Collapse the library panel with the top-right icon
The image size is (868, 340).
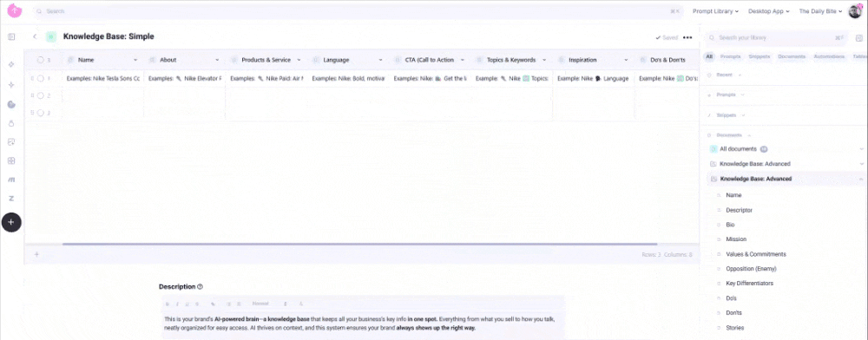859,37
